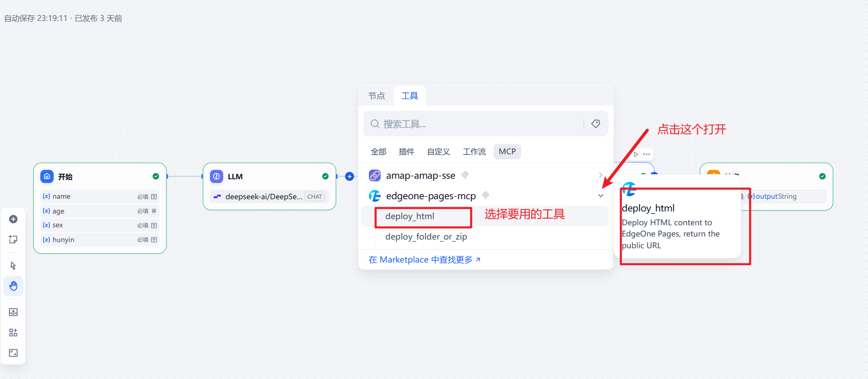Switch to the 节点 tab

pos(377,96)
